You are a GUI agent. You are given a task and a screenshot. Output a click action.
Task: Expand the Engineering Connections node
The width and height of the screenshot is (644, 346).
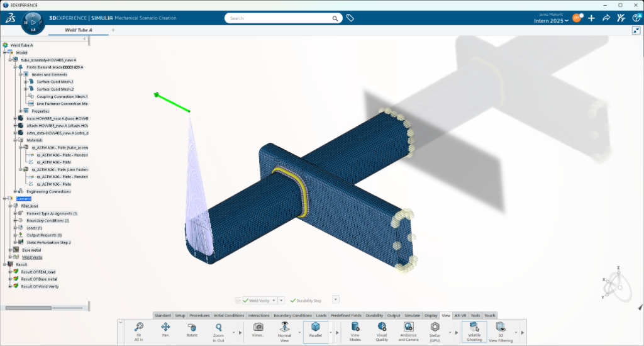tap(15, 191)
